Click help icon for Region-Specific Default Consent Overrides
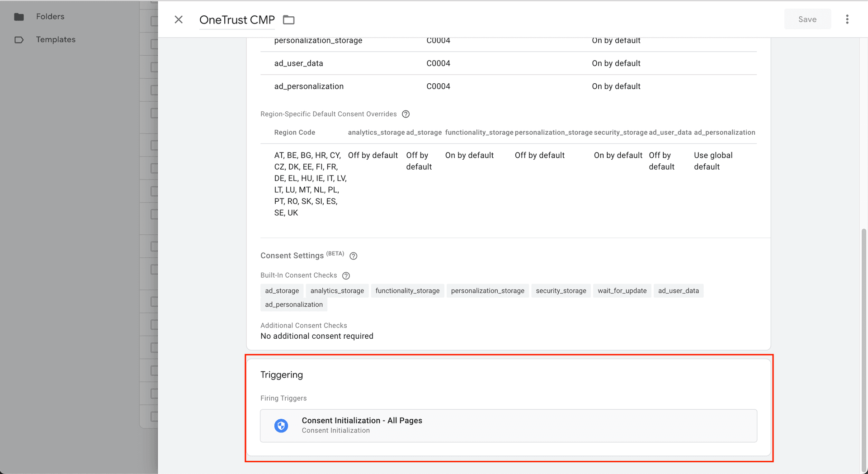This screenshot has width=868, height=474. (406, 114)
